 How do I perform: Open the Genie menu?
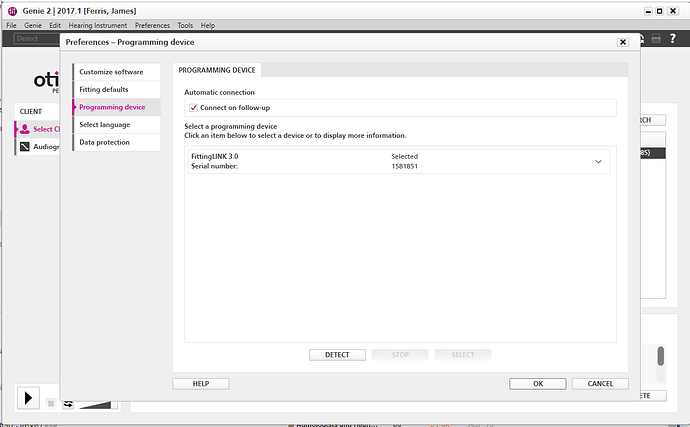(33, 26)
